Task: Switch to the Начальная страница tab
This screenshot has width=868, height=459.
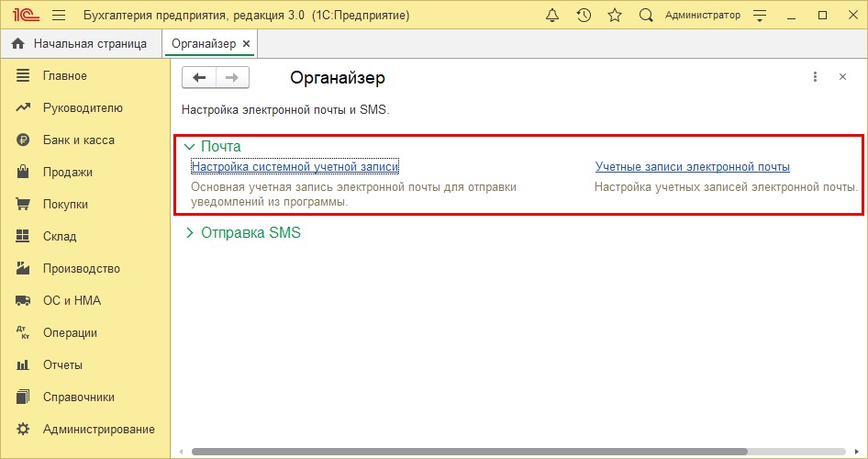Action: point(80,43)
